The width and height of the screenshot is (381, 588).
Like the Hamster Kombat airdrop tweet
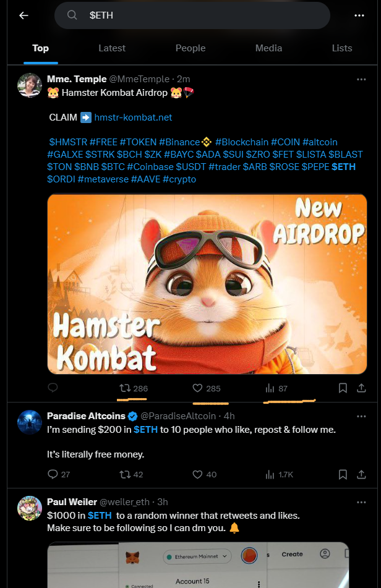(x=197, y=388)
